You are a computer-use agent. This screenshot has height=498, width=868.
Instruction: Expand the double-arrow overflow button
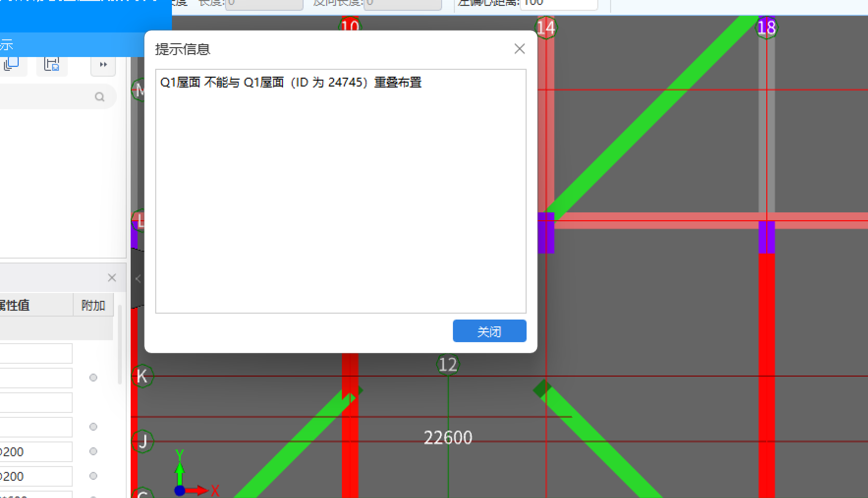(103, 64)
